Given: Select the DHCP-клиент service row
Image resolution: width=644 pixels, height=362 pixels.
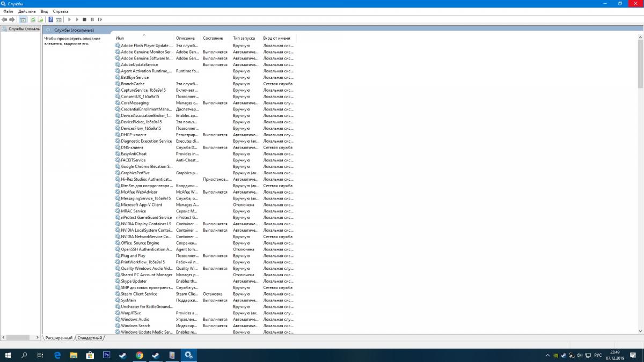Looking at the screenshot, I should (205, 135).
